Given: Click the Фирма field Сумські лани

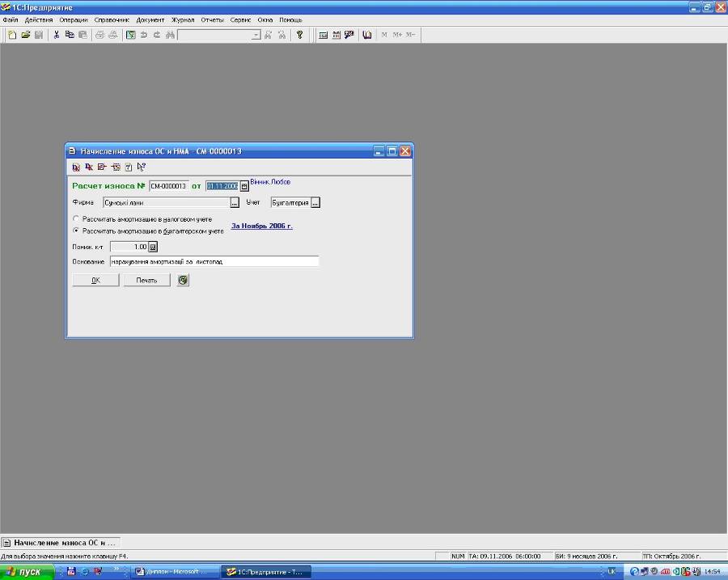Looking at the screenshot, I should (x=167, y=202).
